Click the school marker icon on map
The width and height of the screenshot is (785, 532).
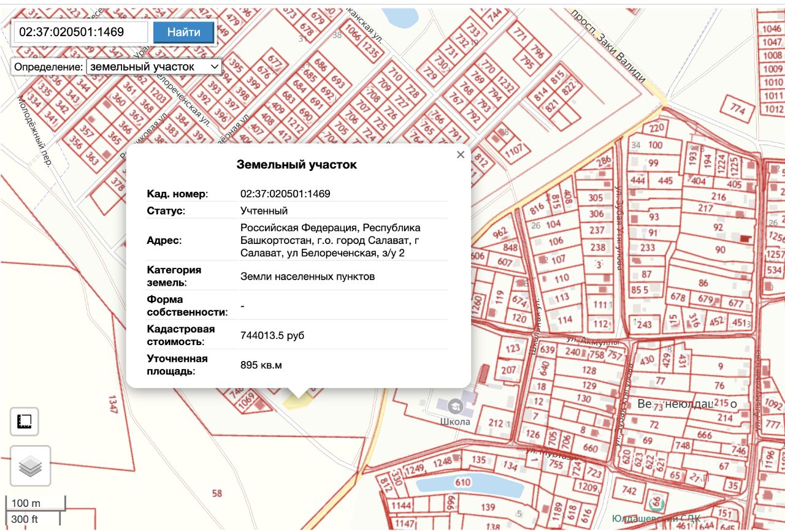pos(456,405)
